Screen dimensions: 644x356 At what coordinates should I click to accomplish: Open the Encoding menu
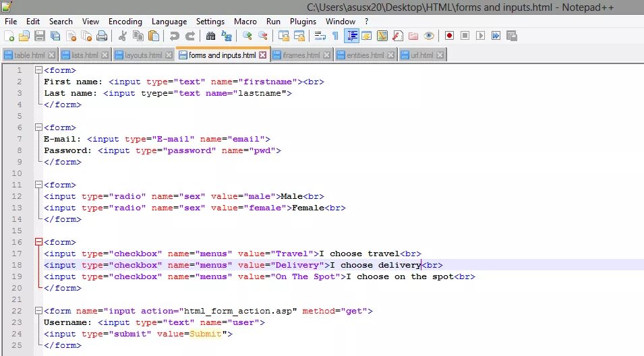pyautogui.click(x=125, y=22)
